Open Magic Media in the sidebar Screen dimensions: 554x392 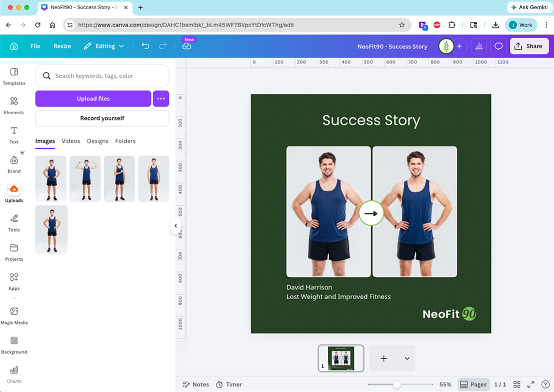pos(14,315)
